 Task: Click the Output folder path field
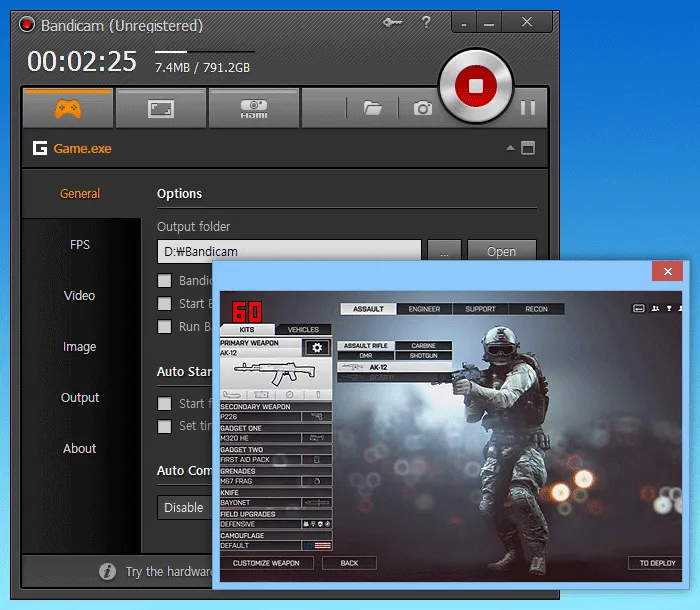[288, 252]
